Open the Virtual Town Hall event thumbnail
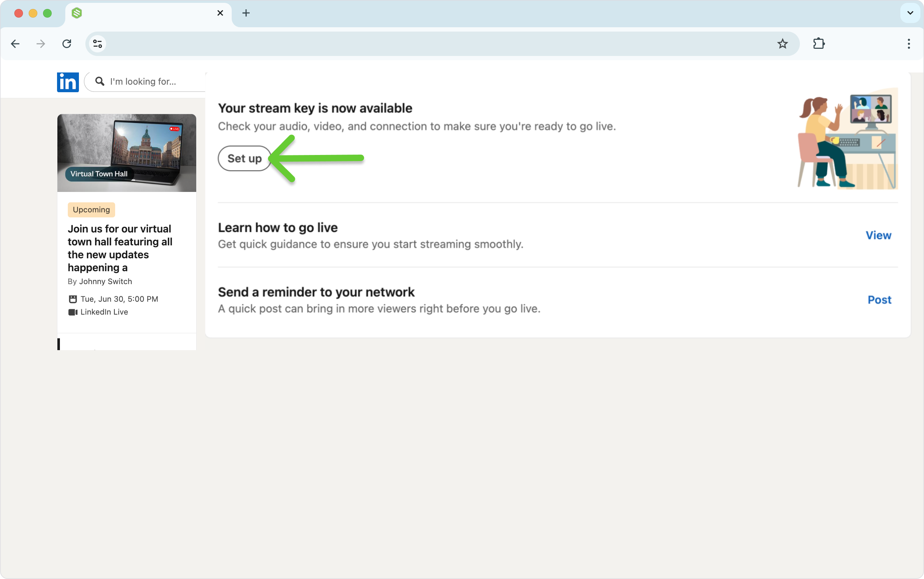The image size is (924, 579). pos(127,153)
